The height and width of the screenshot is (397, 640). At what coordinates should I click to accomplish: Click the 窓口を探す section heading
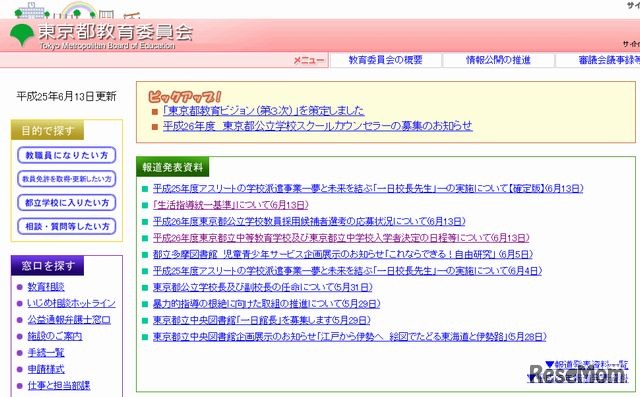tap(48, 266)
